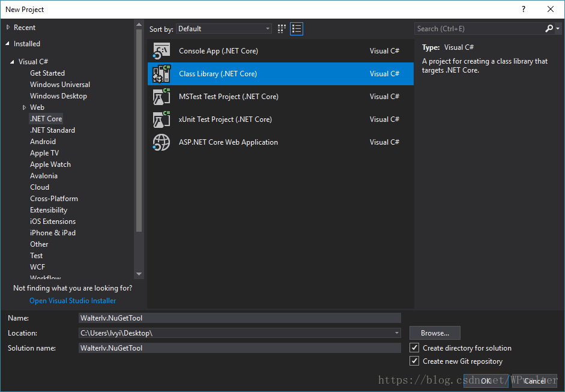Select xUnit Test Project (.NET Core) name
Viewport: 565px width, 392px height.
[x=225, y=119]
